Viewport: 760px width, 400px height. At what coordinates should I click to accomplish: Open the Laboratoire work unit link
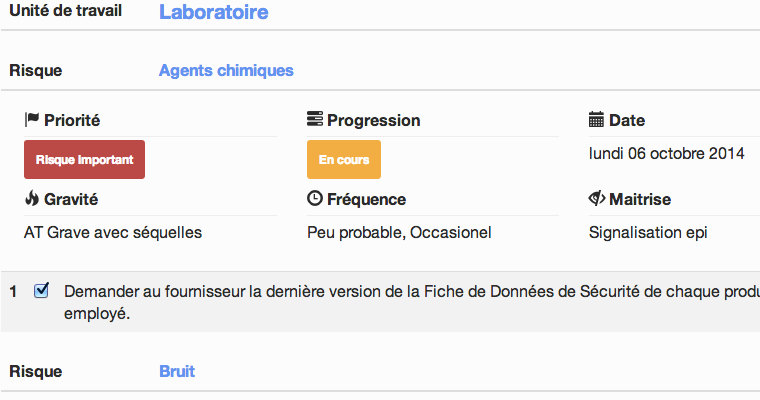pos(214,12)
